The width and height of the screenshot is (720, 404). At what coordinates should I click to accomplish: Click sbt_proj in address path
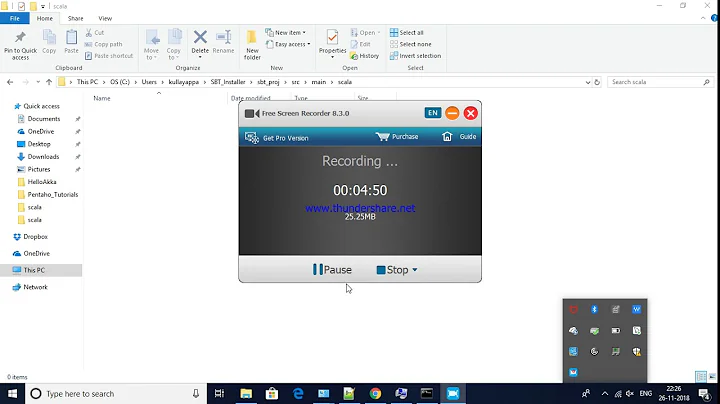(x=268, y=82)
